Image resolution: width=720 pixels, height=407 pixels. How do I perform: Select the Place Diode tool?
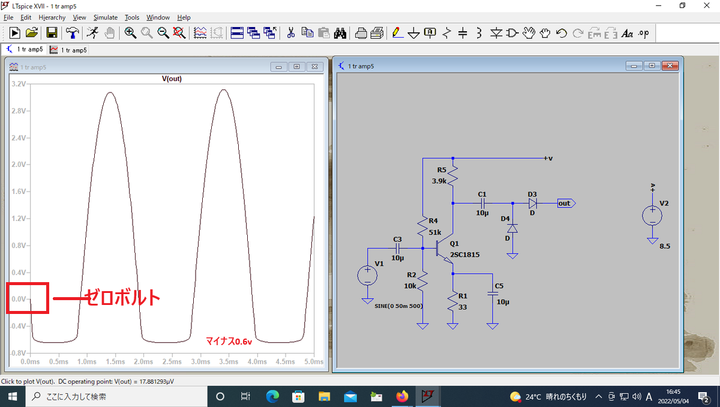(x=495, y=33)
